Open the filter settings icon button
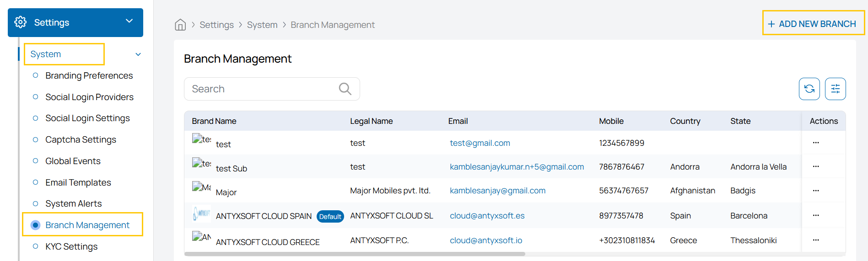The image size is (868, 261). (835, 89)
